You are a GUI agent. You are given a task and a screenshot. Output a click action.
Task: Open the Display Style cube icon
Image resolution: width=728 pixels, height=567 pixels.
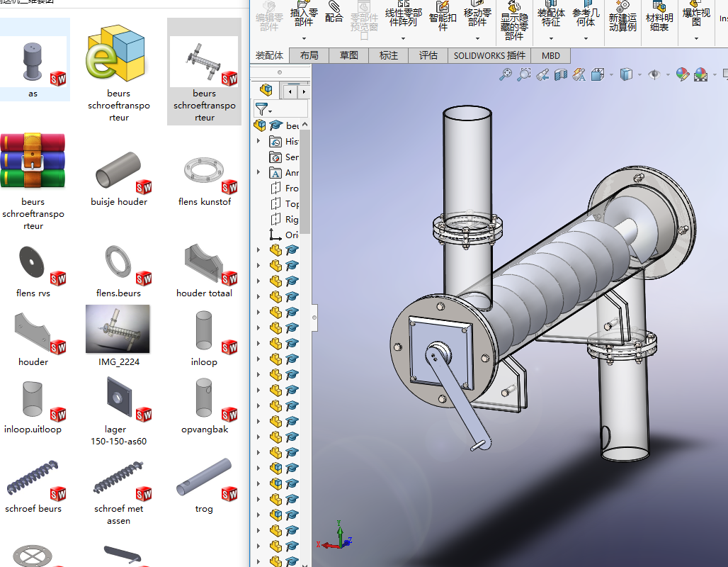pyautogui.click(x=626, y=74)
